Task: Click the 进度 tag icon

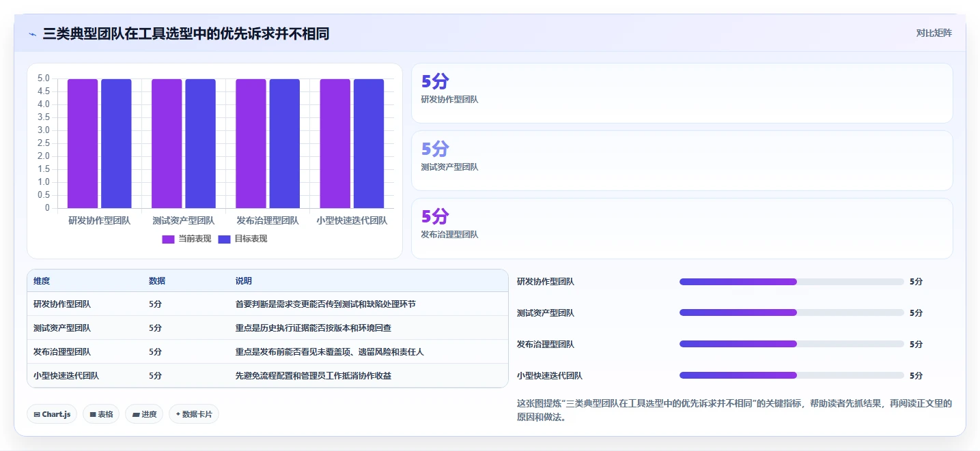Action: click(x=136, y=414)
